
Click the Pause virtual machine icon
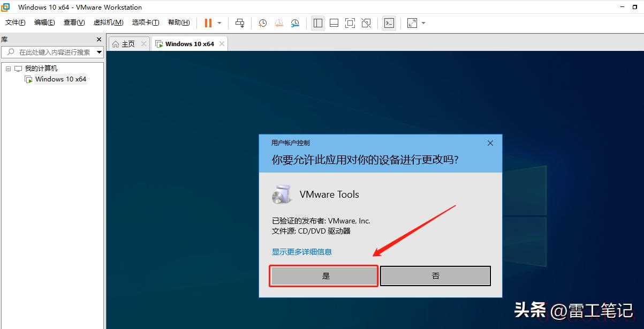208,23
